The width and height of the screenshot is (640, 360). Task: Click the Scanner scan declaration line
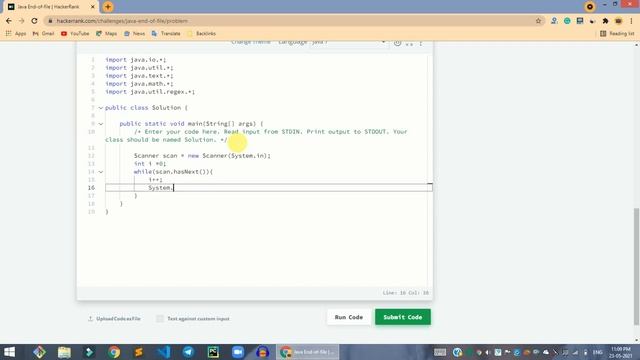click(x=202, y=156)
